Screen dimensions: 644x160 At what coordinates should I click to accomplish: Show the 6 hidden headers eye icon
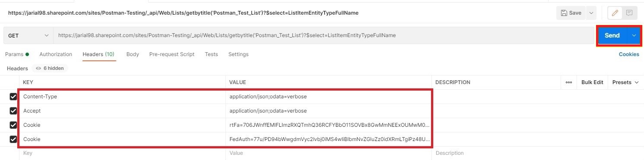[x=38, y=68]
